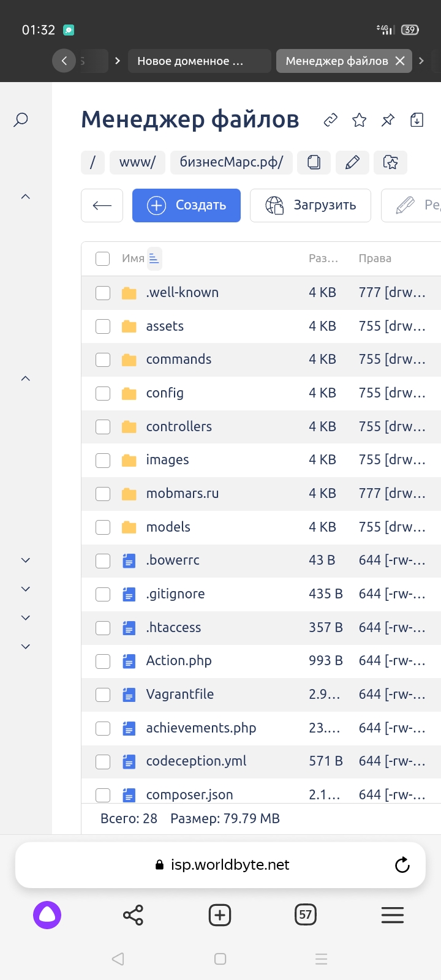The width and height of the screenshot is (441, 980).
Task: Click the pencil edit path icon
Action: click(x=352, y=162)
